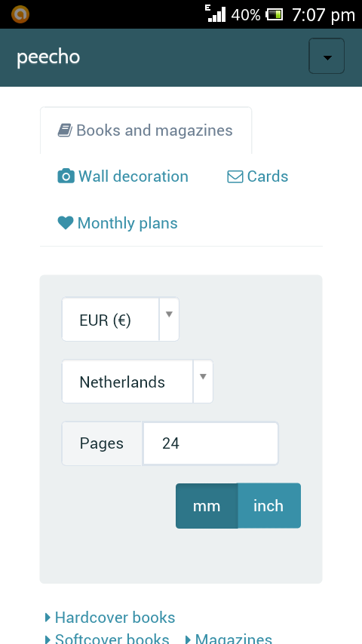Tap the signal strength icon
362x644 pixels.
(216, 14)
